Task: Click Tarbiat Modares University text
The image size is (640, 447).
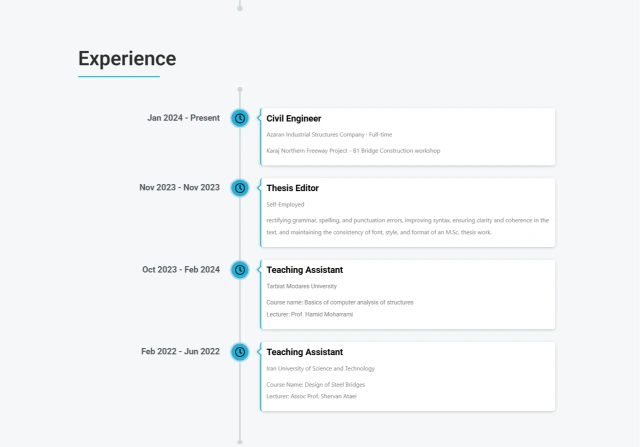Action: [x=306, y=286]
